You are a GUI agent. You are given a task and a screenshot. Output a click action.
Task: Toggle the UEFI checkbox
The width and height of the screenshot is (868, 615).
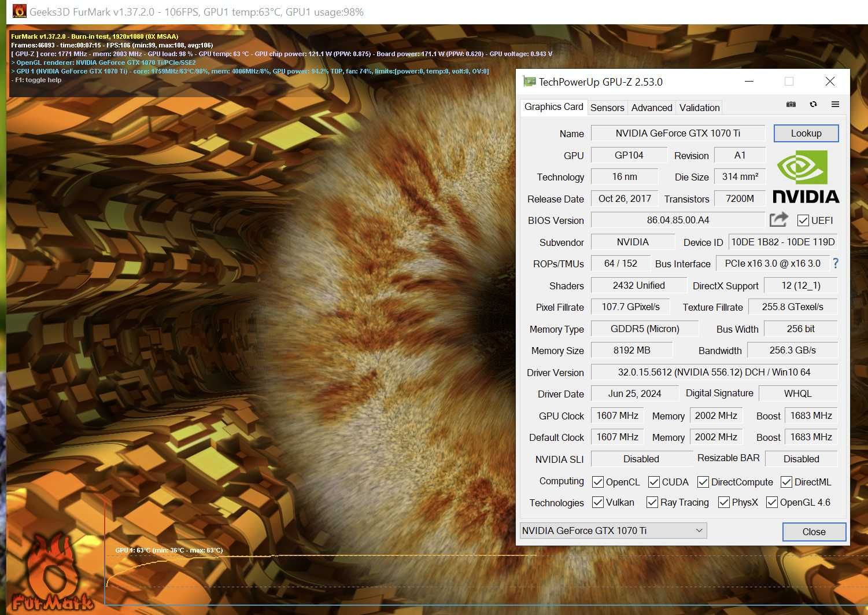coord(803,220)
